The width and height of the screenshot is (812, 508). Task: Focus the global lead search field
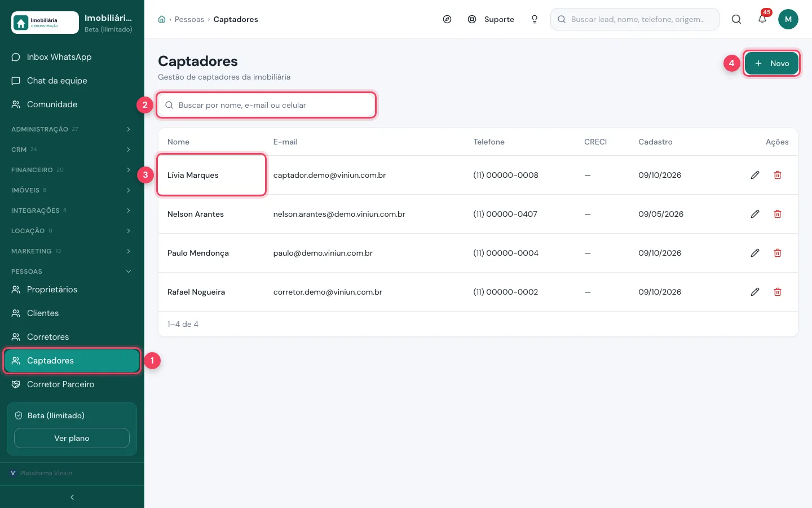[x=635, y=19]
